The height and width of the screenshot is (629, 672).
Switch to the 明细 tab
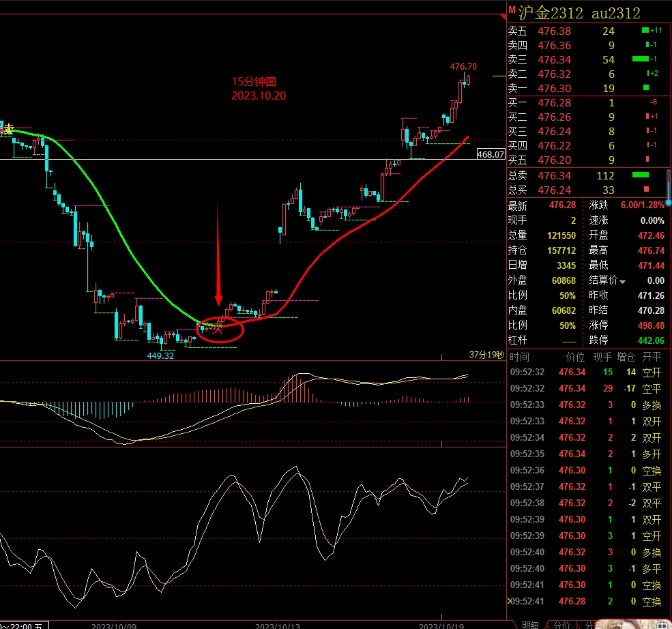tap(530, 625)
